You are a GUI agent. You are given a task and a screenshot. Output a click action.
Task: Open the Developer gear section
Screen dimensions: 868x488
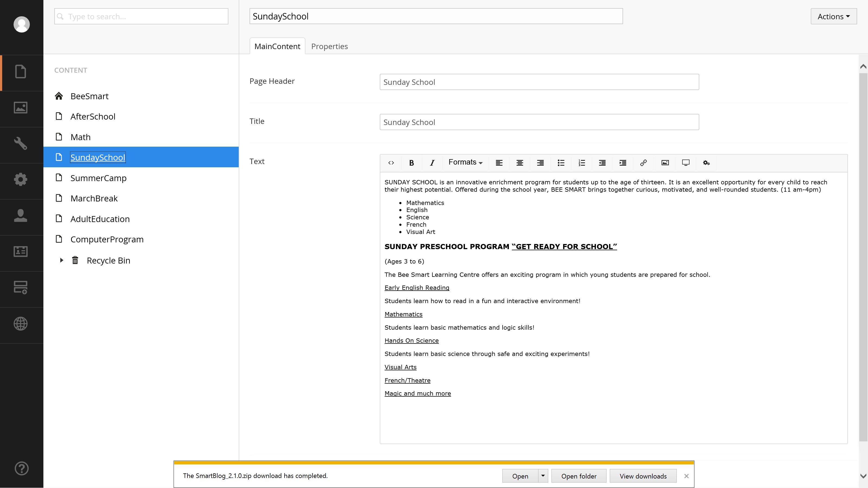click(x=21, y=179)
